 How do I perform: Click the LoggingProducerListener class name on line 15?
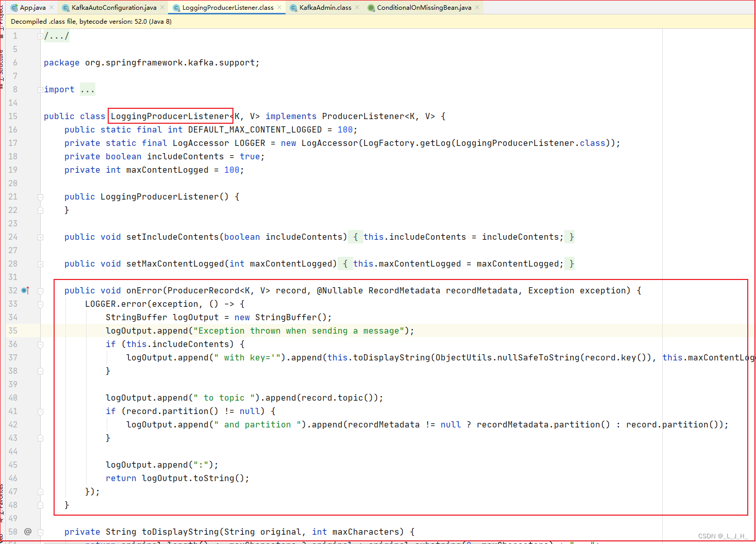(x=170, y=117)
